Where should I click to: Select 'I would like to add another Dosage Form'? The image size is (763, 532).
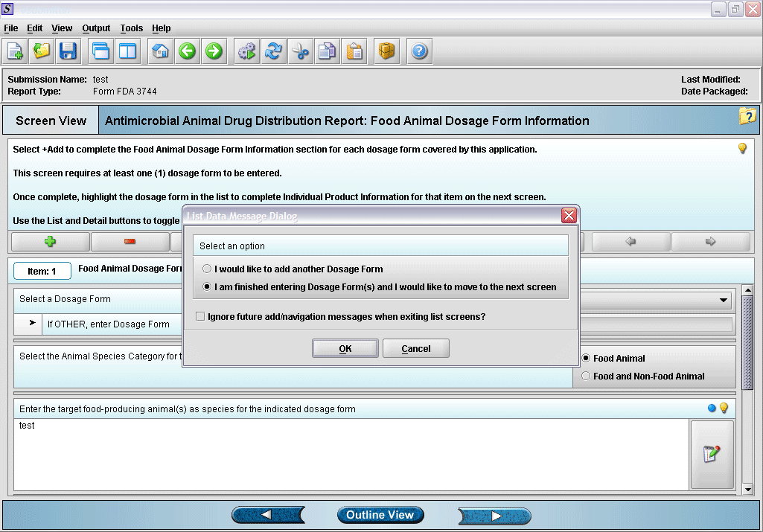pyautogui.click(x=207, y=269)
